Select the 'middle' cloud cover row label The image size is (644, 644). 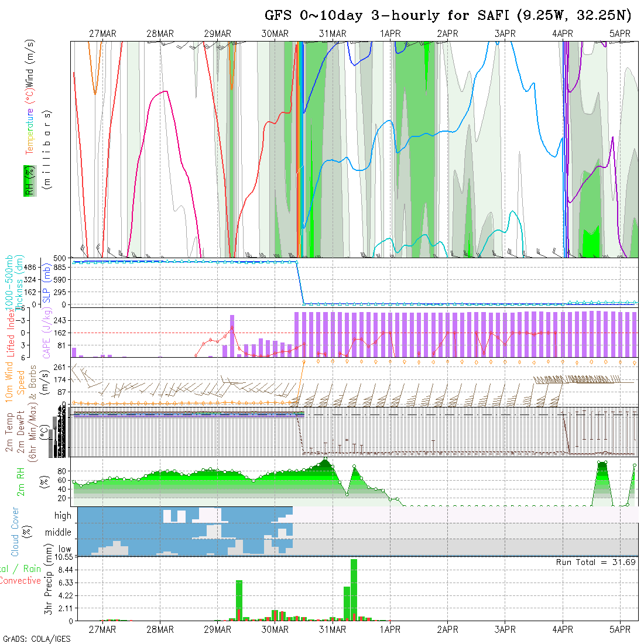coord(59,533)
